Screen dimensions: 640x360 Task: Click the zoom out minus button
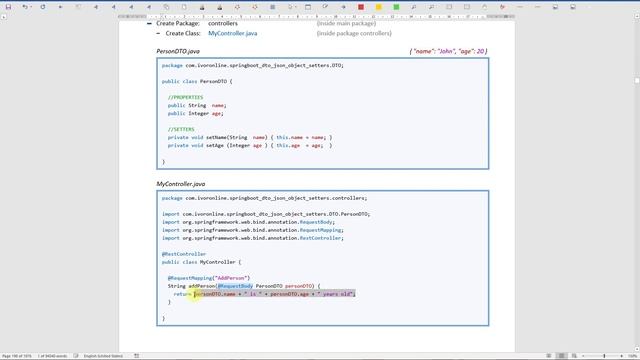click(583, 356)
